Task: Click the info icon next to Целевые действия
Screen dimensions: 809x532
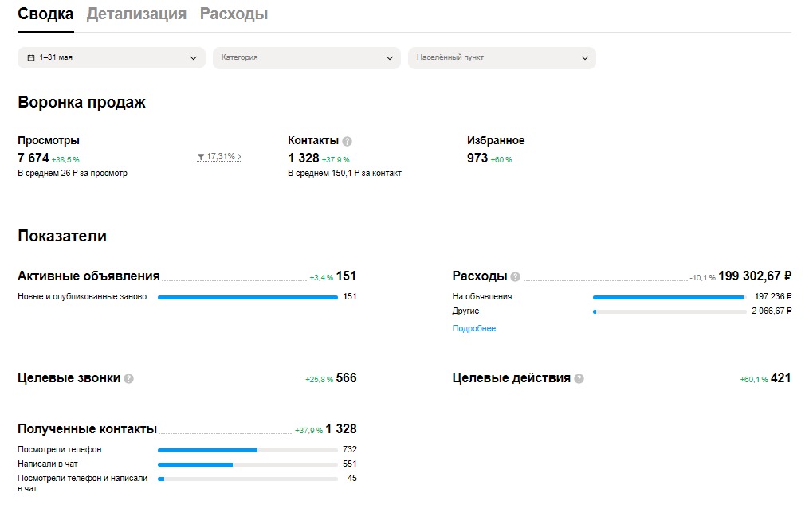Action: [579, 379]
